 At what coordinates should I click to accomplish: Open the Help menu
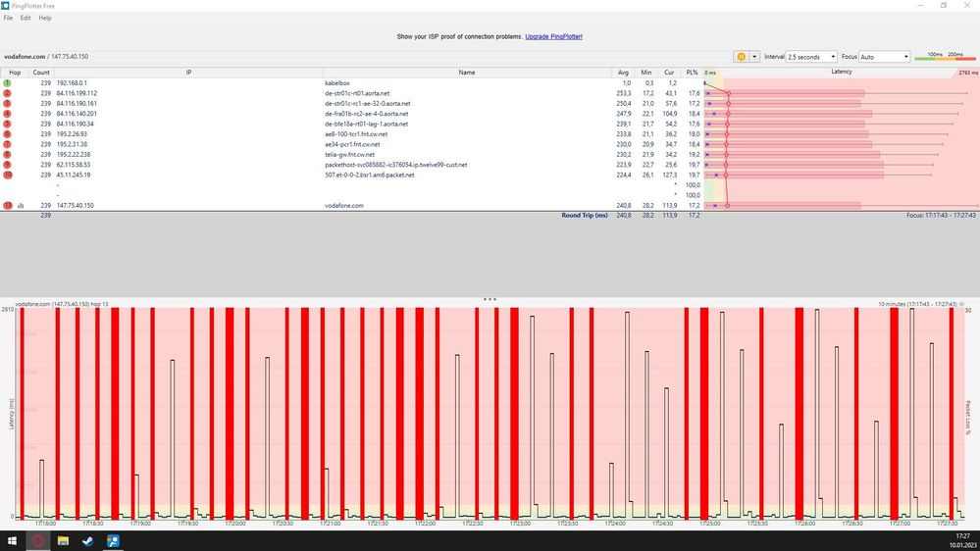point(45,18)
